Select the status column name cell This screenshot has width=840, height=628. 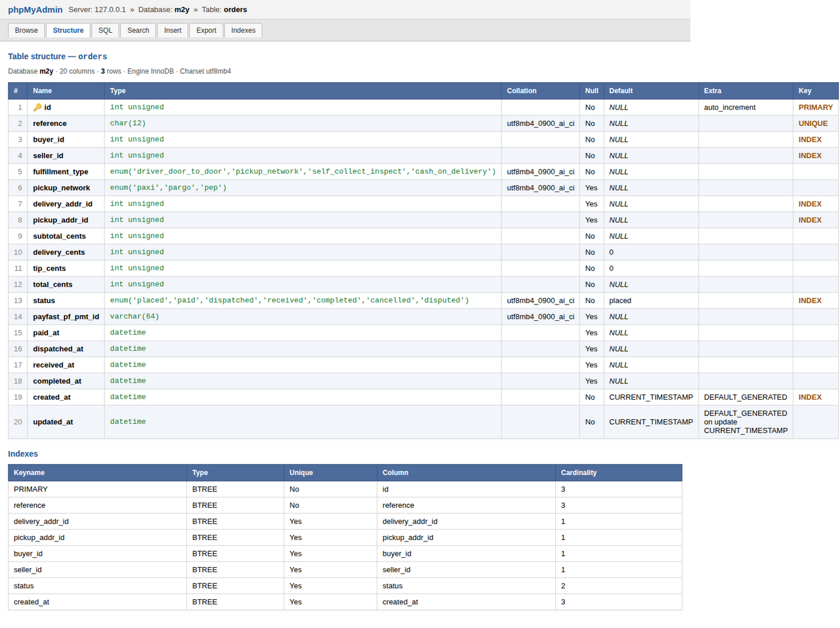click(66, 301)
